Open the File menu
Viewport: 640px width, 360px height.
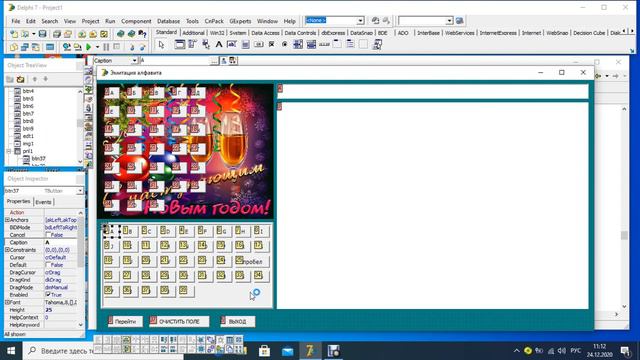16,21
